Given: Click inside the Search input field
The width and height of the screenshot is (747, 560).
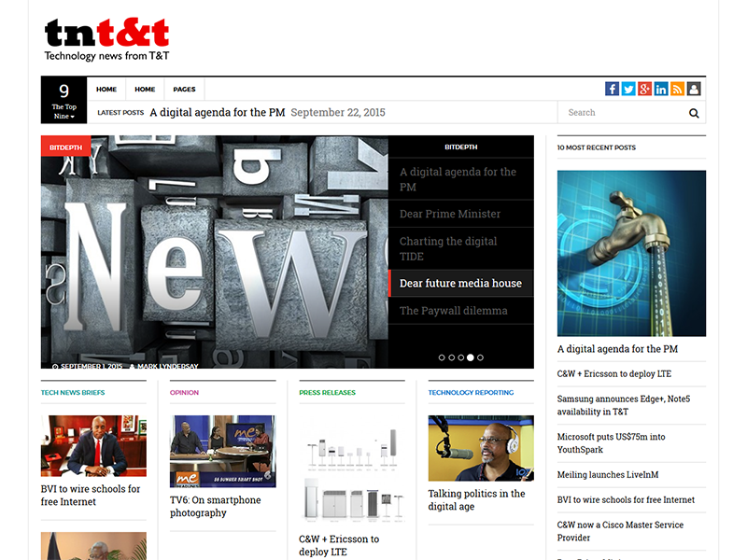Looking at the screenshot, I should pyautogui.click(x=622, y=113).
